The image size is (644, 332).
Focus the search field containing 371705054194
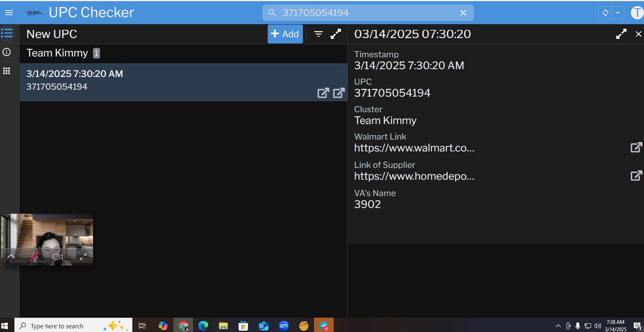[x=368, y=13]
